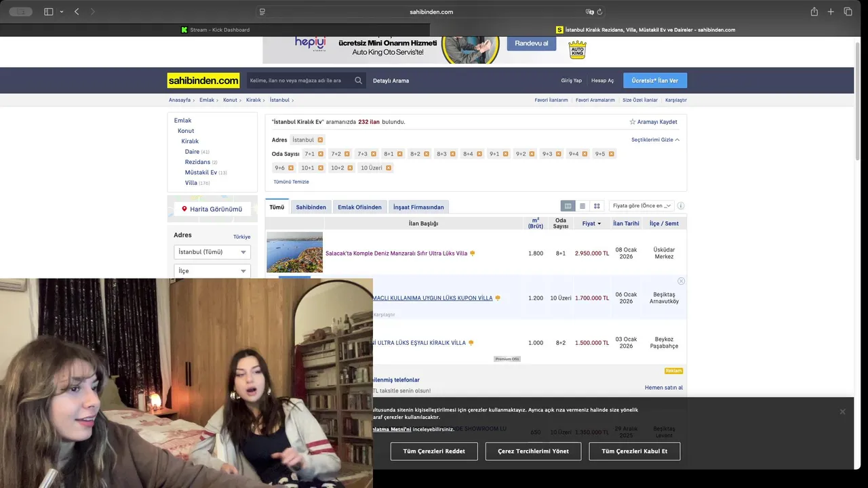Open Rezidans category in sidebar

(x=197, y=162)
